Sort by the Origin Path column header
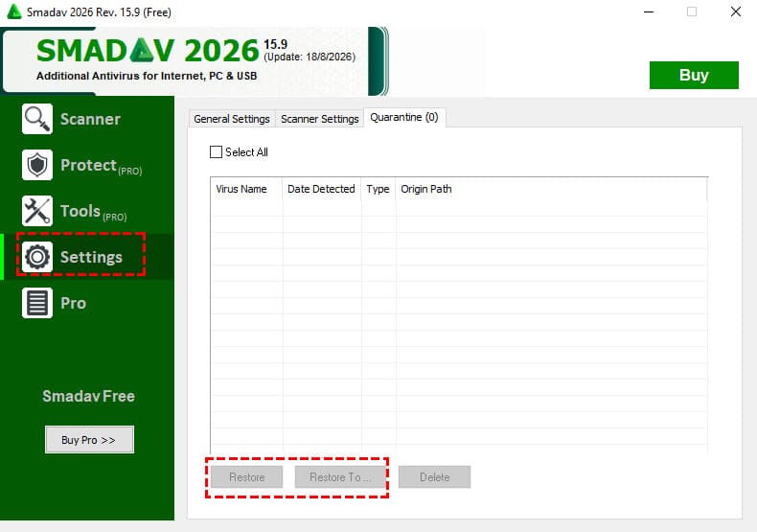Screen dimensions: 757x532 551,189
